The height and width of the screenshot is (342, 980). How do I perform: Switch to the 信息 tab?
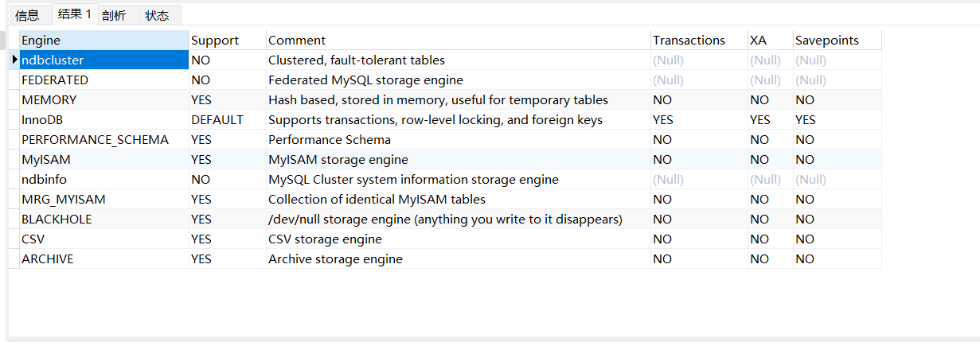coord(27,15)
